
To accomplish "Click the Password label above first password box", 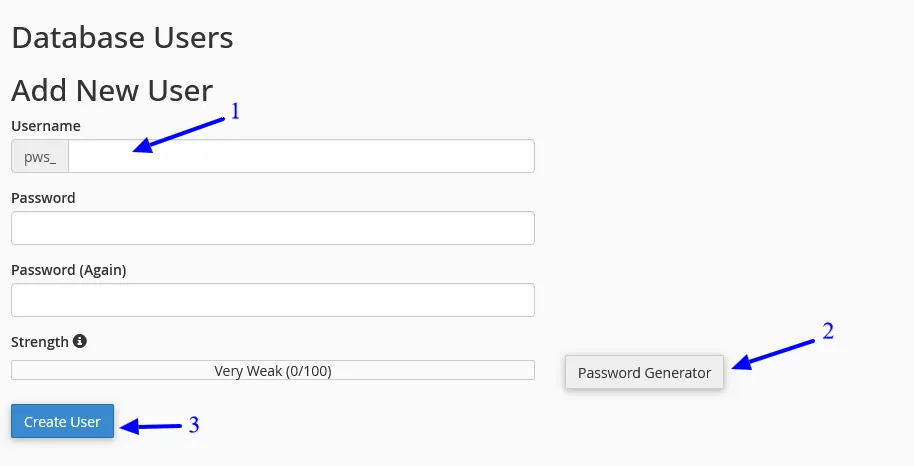I will click(x=43, y=198).
